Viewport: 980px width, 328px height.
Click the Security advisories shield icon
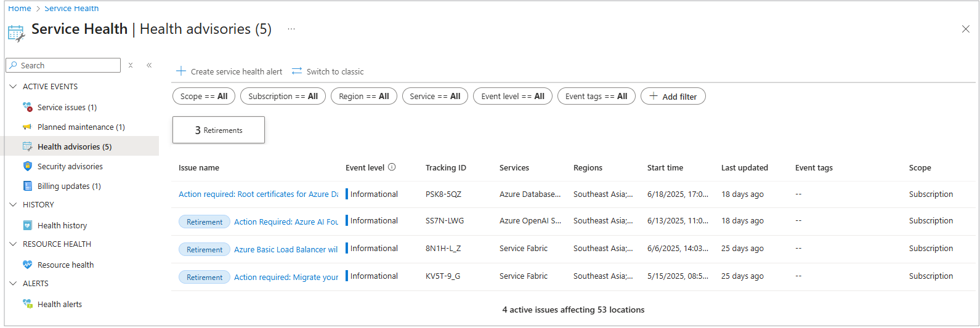(27, 166)
